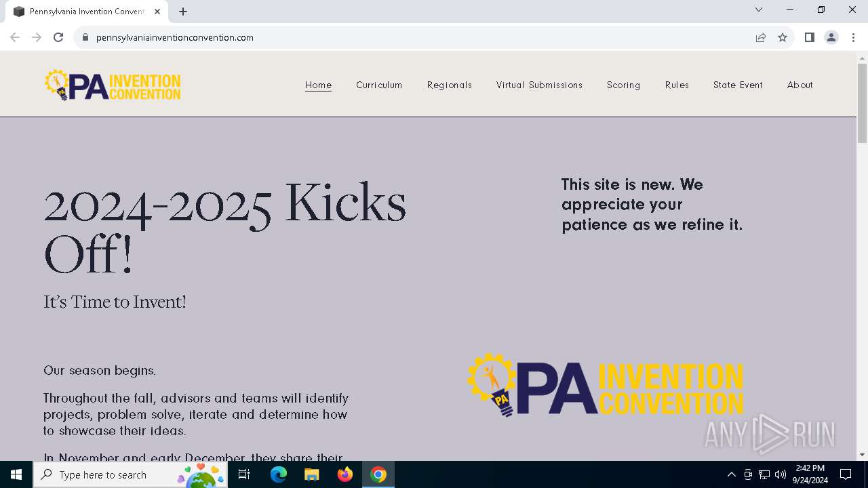
Task: Click the "It's Time to Invent!" subheading
Action: (115, 302)
